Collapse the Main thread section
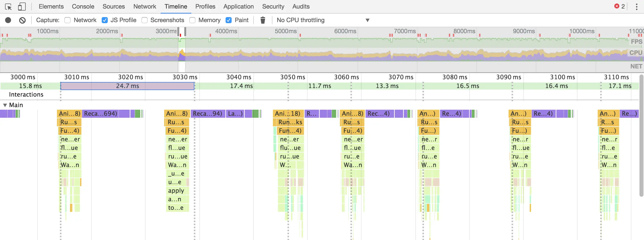The width and height of the screenshot is (644, 240). 5,105
